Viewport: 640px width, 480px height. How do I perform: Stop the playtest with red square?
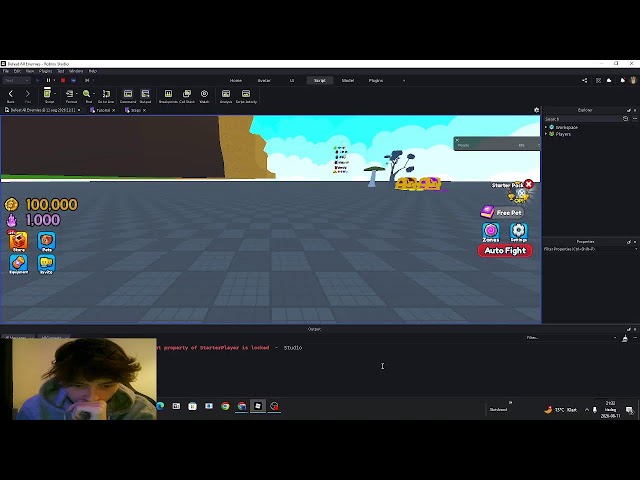(x=63, y=80)
